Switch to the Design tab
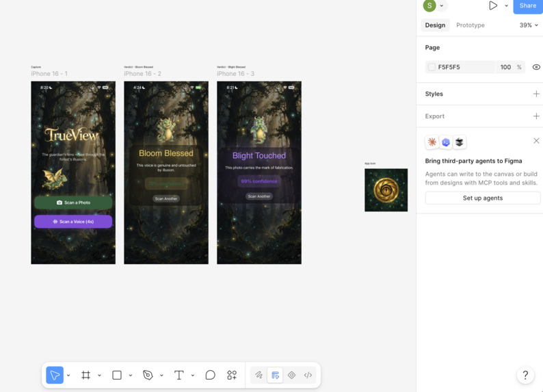This screenshot has width=543, height=392. pos(436,25)
